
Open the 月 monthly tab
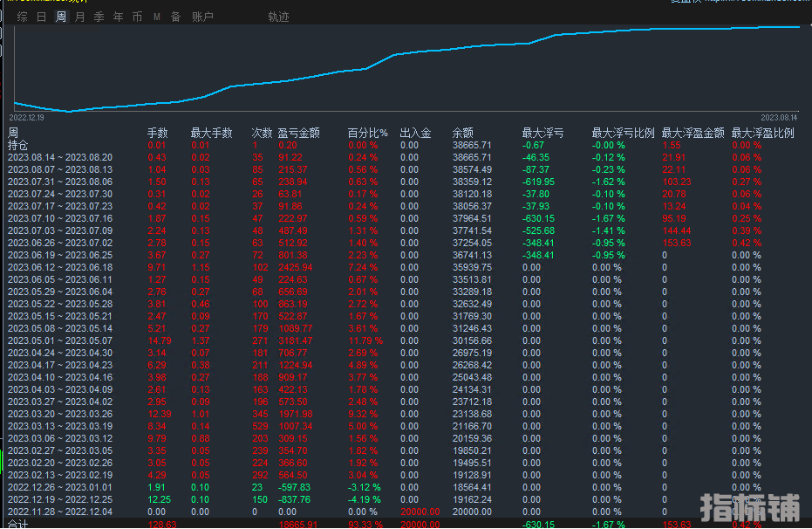(80, 17)
